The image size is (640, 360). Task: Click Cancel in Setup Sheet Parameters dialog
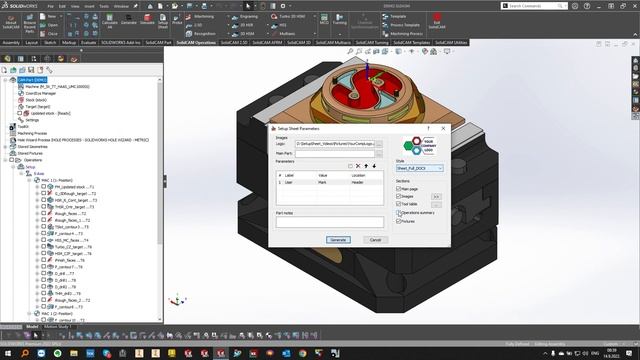(x=375, y=240)
